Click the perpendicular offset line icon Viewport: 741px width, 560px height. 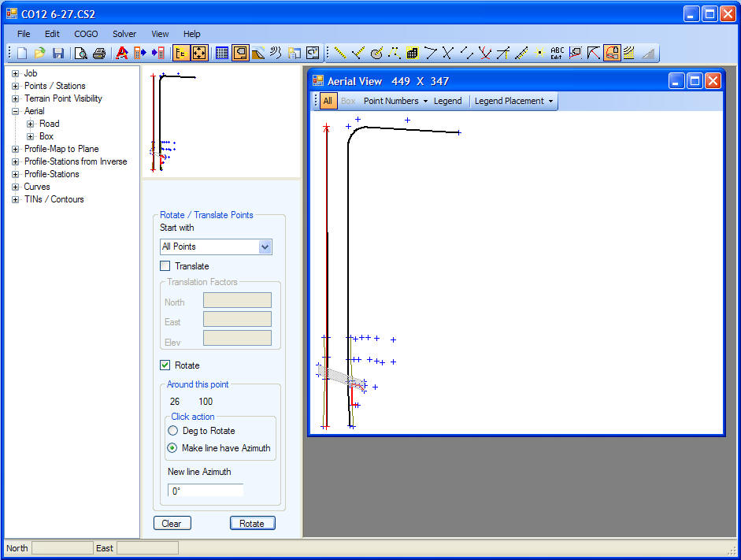point(358,53)
